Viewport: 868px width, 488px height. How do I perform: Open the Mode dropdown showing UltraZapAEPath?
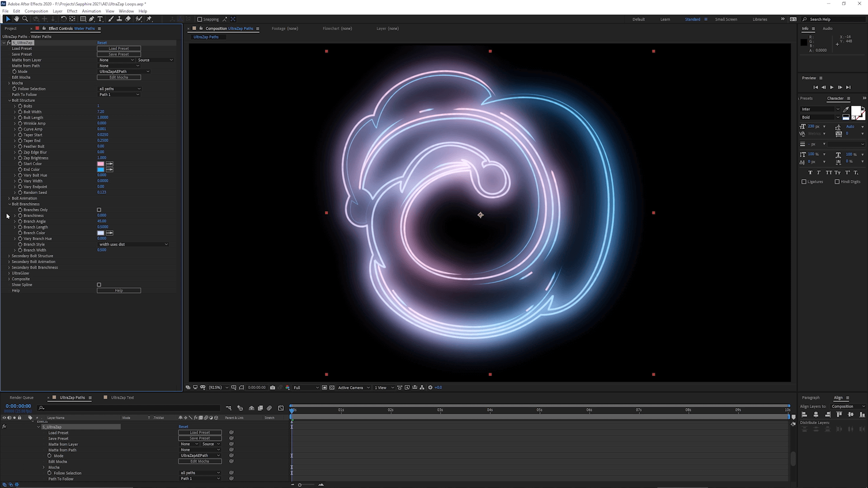[124, 71]
